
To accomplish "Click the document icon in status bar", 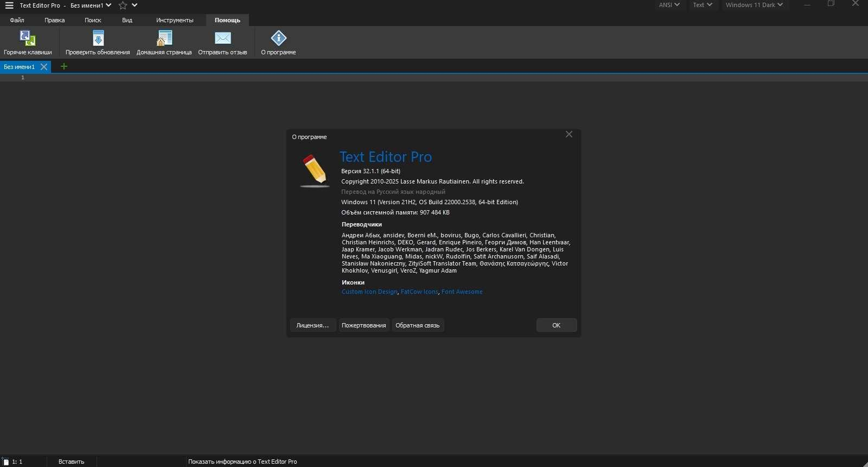I will click(x=5, y=462).
